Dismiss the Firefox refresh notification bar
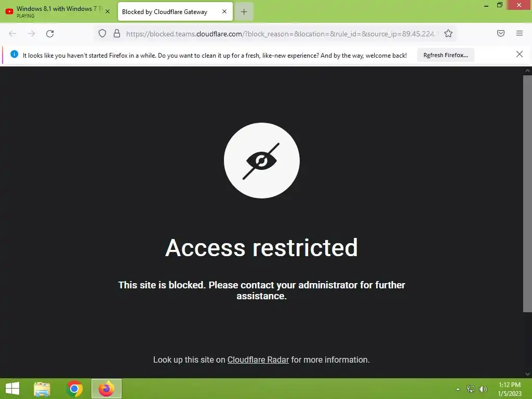 pyautogui.click(x=519, y=54)
